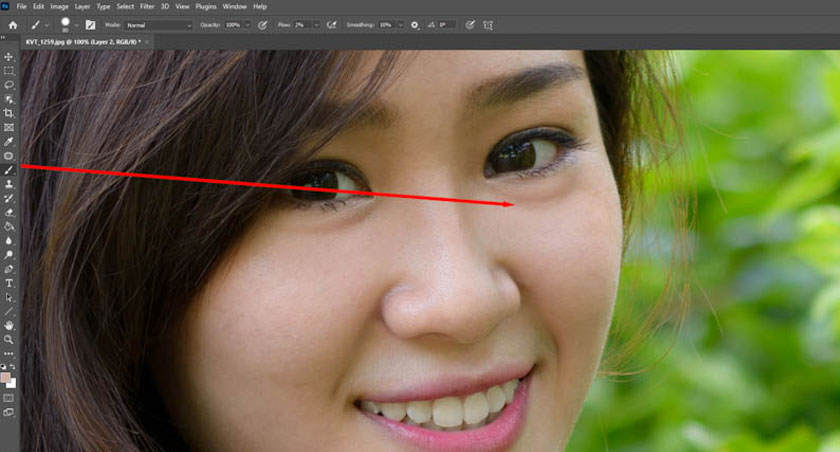Select the Brush tool in the toolbox
The width and height of the screenshot is (840, 452).
[9, 170]
